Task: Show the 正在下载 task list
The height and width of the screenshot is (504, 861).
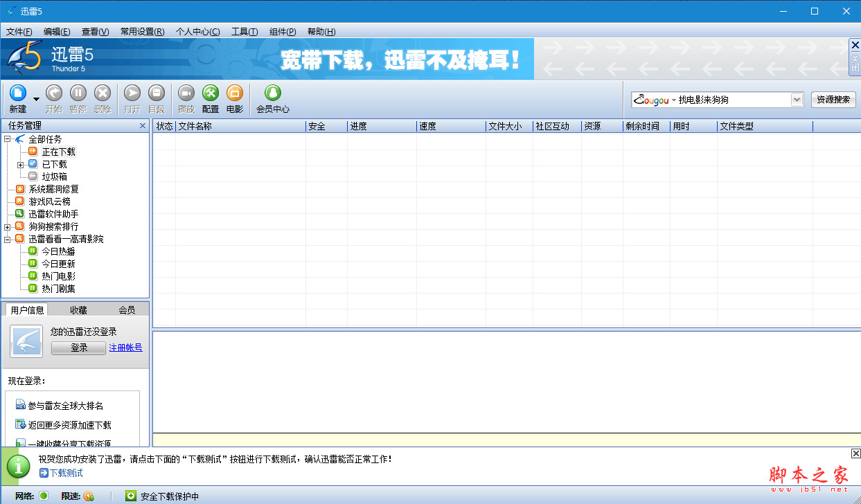Action: pos(58,152)
